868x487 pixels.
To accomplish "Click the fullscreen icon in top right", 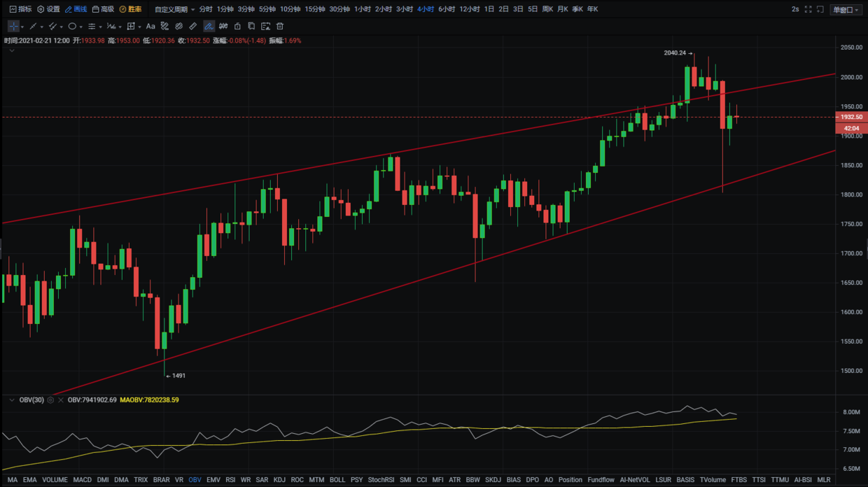I will coord(808,9).
